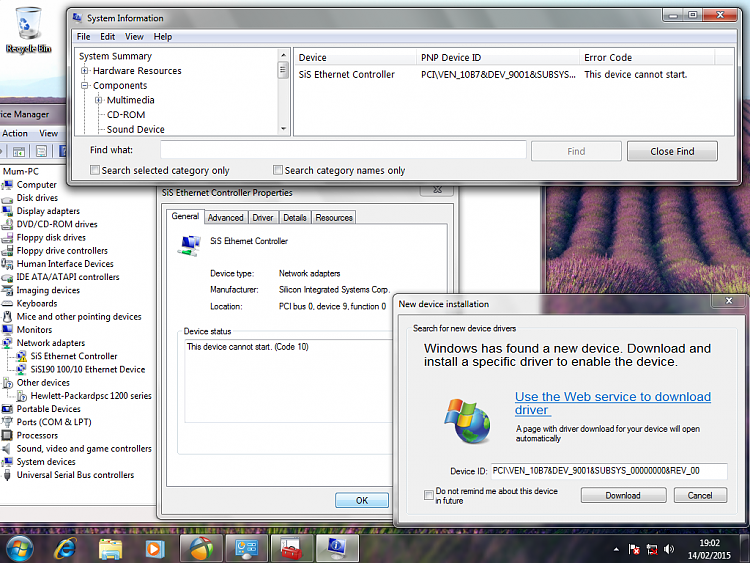Viewport: 750px width, 563px height.
Task: Switch to System Information taskbar button
Action: [x=337, y=548]
